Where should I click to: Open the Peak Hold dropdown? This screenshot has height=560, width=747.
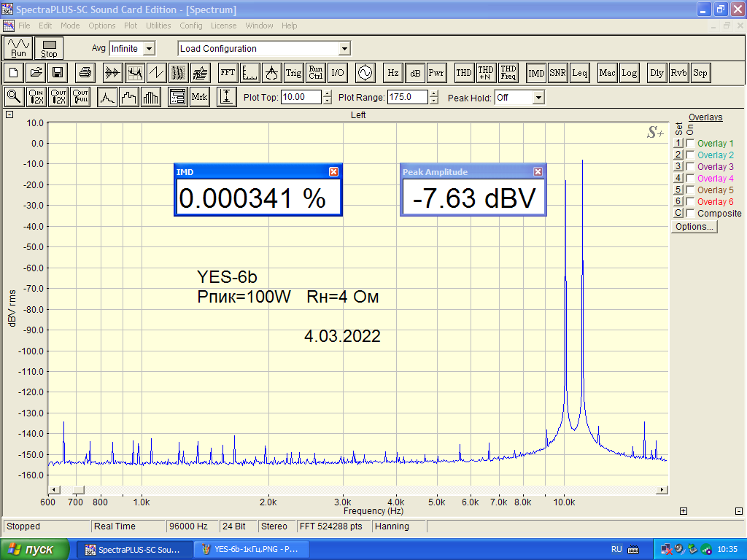tap(538, 98)
